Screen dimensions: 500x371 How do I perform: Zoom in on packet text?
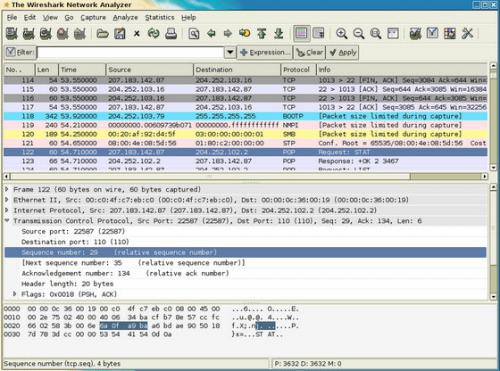click(x=341, y=34)
